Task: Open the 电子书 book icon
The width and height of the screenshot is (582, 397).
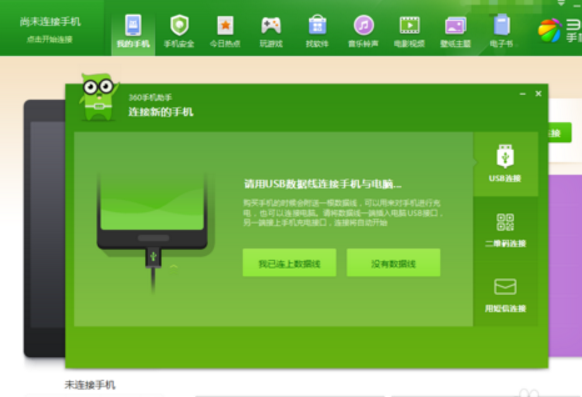Action: pyautogui.click(x=501, y=25)
